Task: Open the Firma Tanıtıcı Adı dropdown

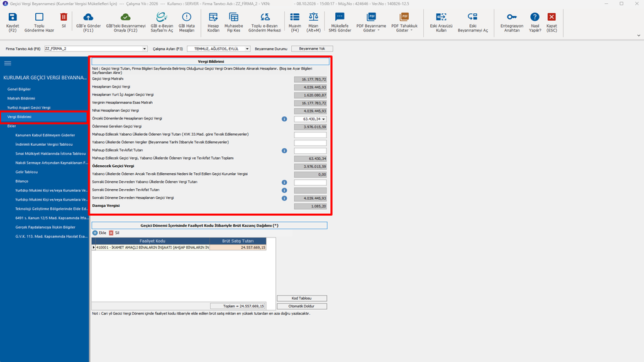Action: (145, 49)
